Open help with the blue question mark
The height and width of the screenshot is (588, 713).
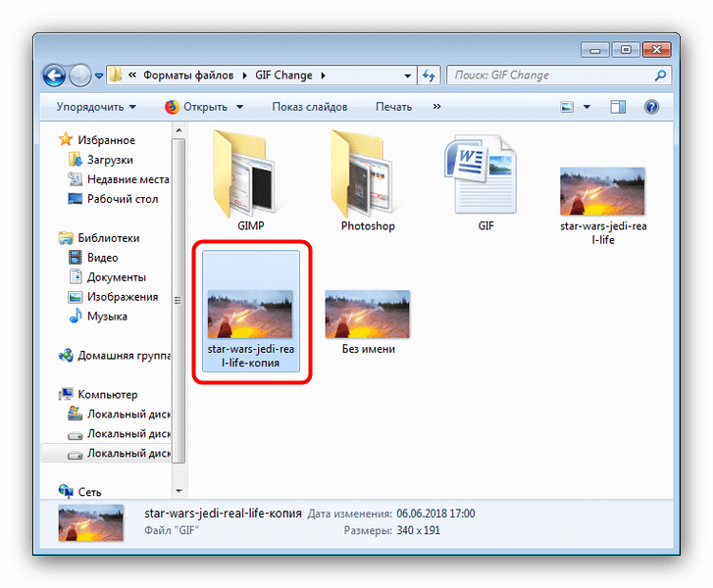coord(651,107)
